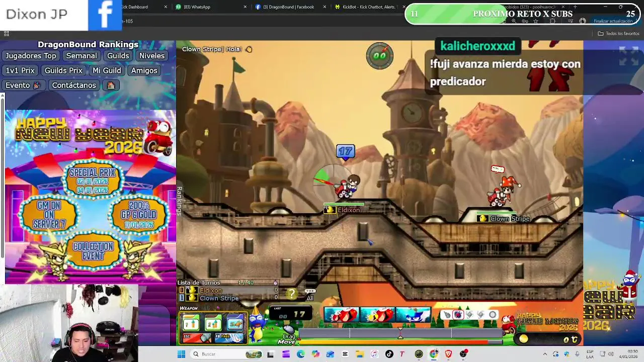Open the clock and date flyout
The width and height of the screenshot is (644, 362).
pyautogui.click(x=629, y=354)
